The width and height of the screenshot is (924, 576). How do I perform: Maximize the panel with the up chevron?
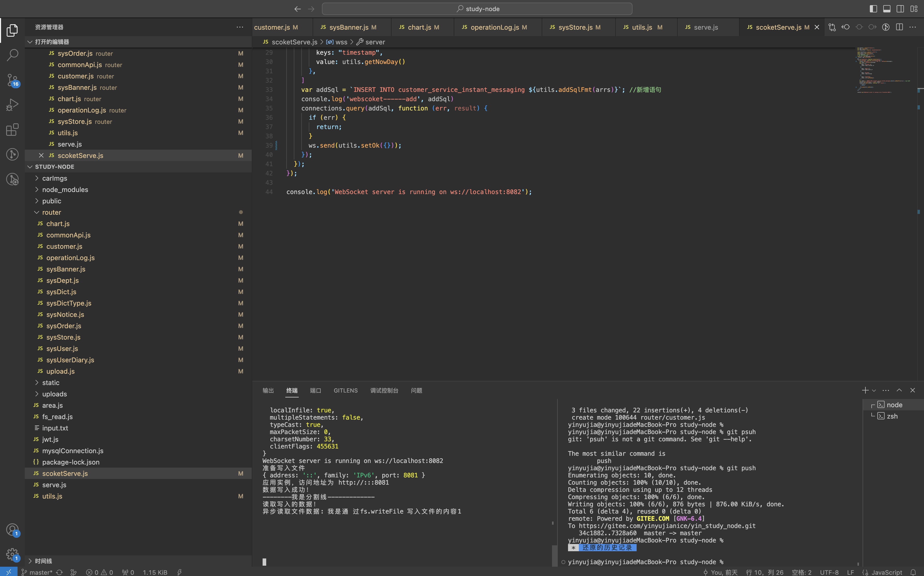(899, 390)
